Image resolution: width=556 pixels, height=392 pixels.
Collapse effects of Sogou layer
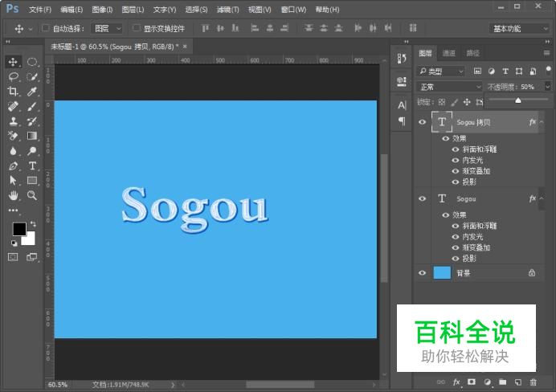pos(542,198)
